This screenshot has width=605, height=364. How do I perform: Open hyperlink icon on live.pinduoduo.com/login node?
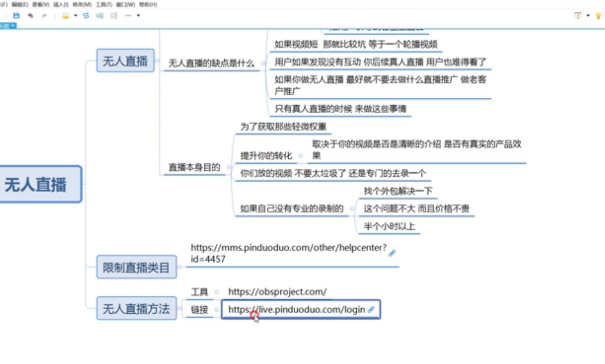pos(371,310)
